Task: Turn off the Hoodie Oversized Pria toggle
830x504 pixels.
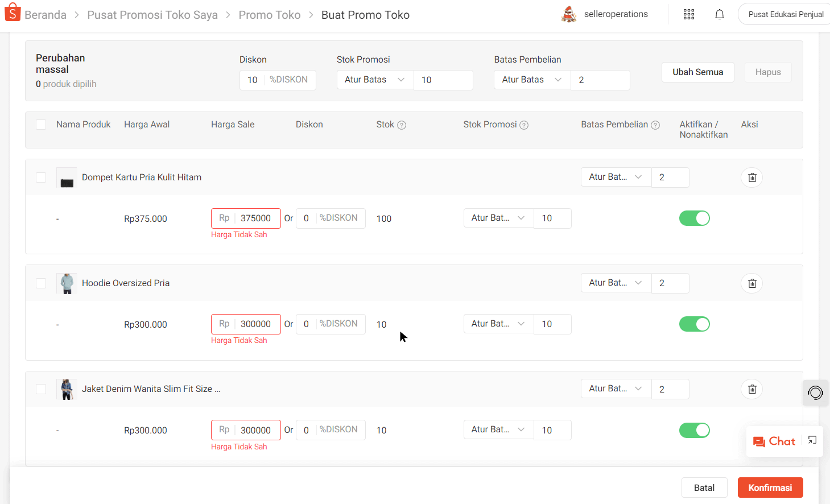Action: (x=694, y=324)
